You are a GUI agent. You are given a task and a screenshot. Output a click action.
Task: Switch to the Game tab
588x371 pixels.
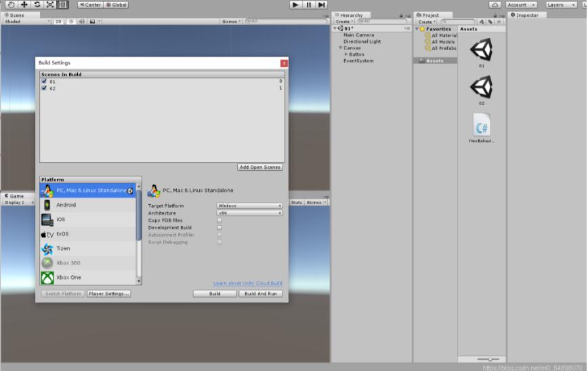tap(16, 196)
